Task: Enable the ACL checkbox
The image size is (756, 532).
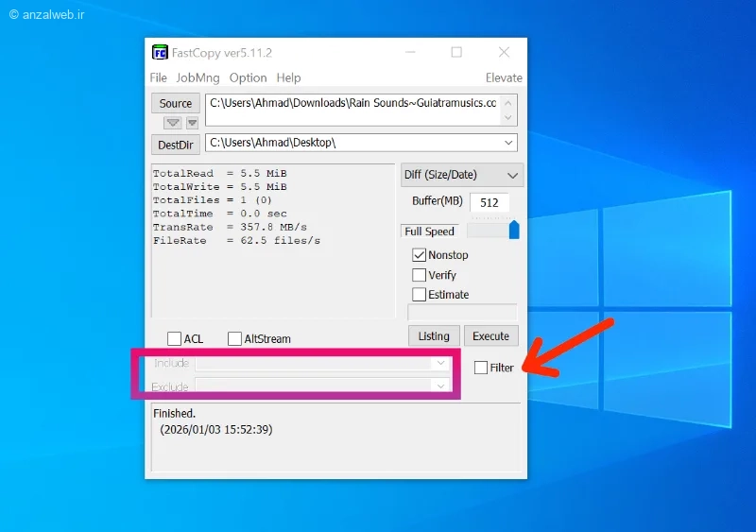Action: point(174,338)
